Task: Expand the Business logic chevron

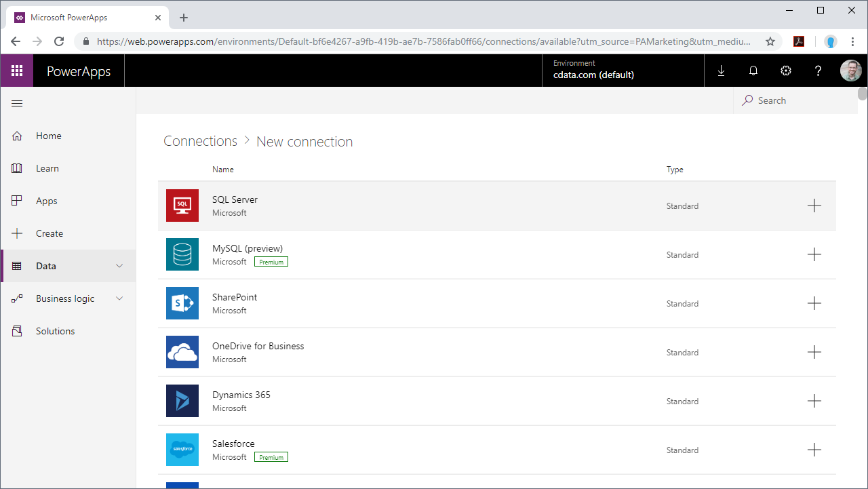Action: click(x=119, y=298)
